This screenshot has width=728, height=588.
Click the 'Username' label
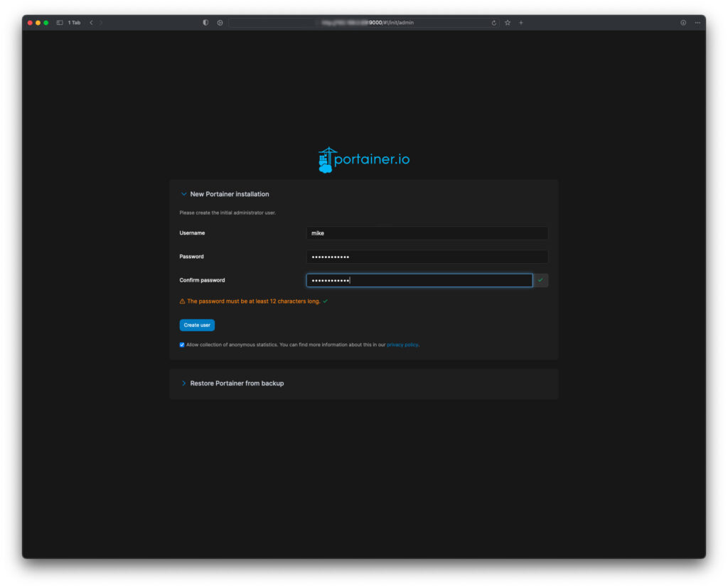pos(192,233)
